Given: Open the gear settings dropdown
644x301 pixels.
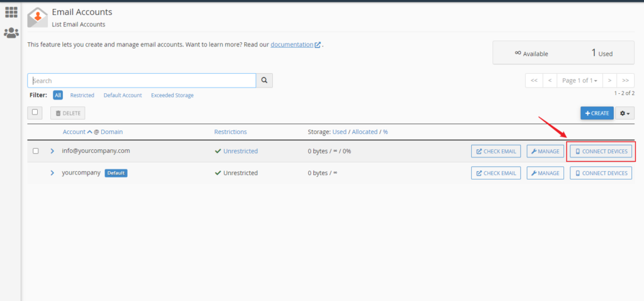Looking at the screenshot, I should click(x=626, y=113).
